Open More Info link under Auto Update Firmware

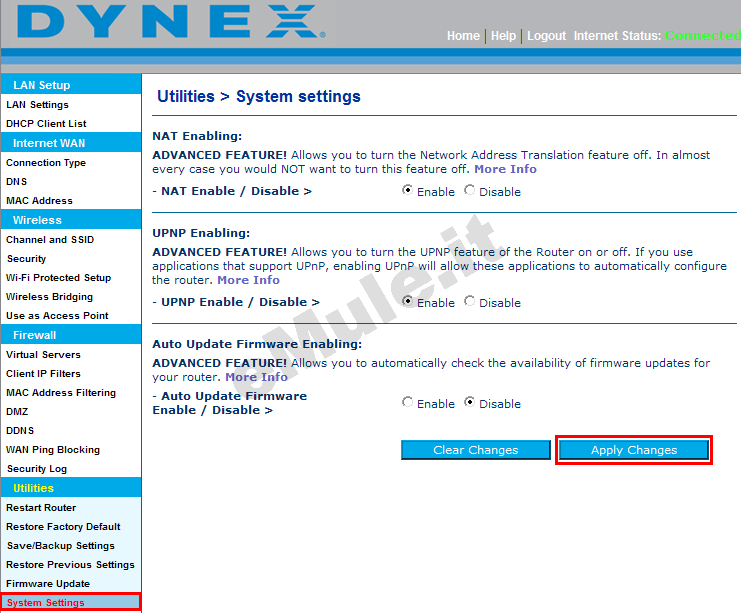coord(256,377)
